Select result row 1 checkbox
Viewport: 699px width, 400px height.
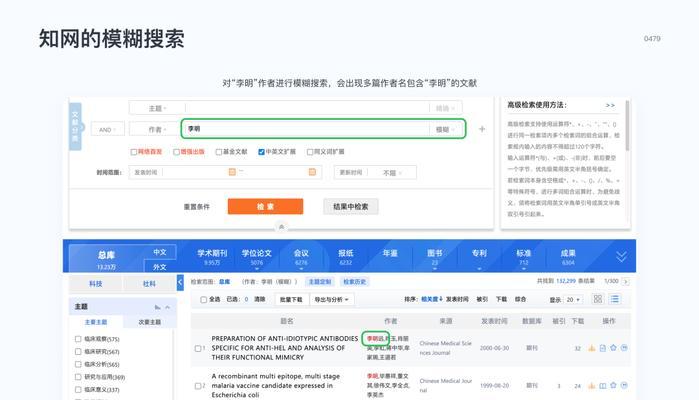(198, 348)
